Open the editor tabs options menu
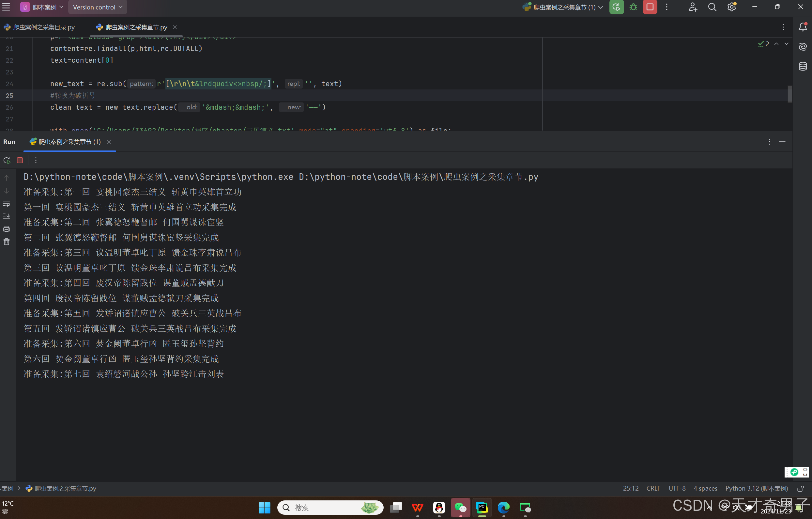812x519 pixels. coord(783,27)
